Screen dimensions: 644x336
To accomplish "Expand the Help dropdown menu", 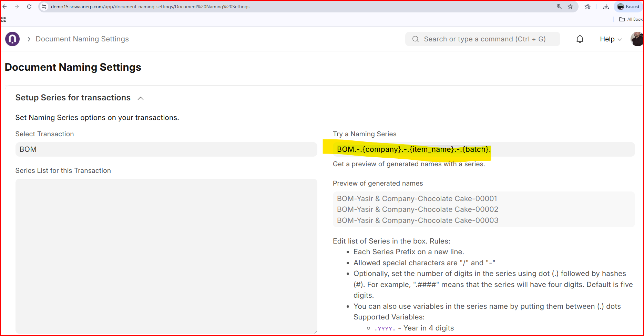I will 611,39.
